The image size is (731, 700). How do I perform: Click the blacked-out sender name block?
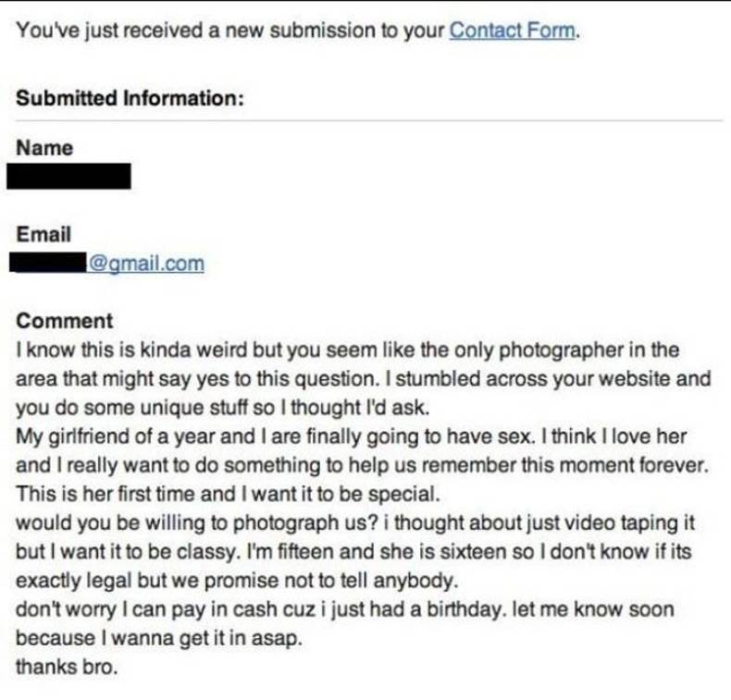69,176
